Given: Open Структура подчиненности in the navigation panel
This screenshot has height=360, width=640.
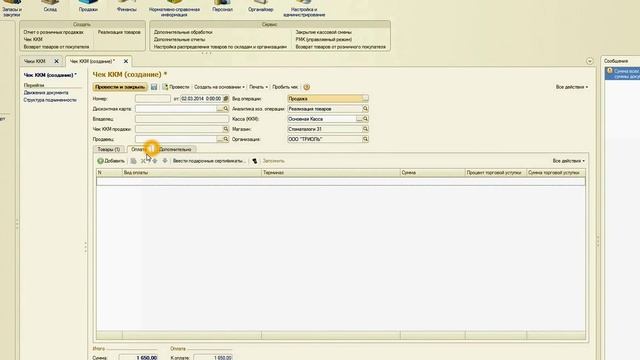Looking at the screenshot, I should pos(50,100).
